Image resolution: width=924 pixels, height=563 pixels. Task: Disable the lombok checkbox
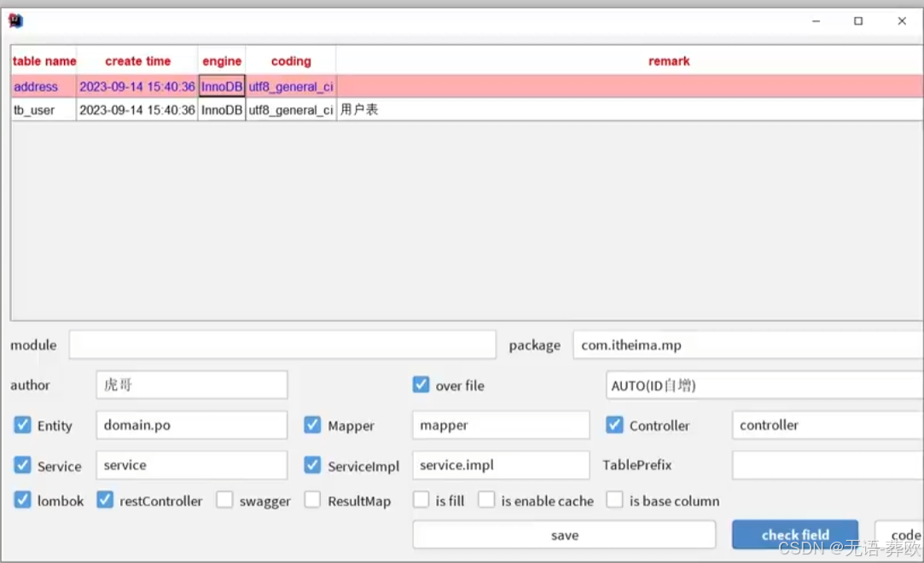[x=21, y=501]
